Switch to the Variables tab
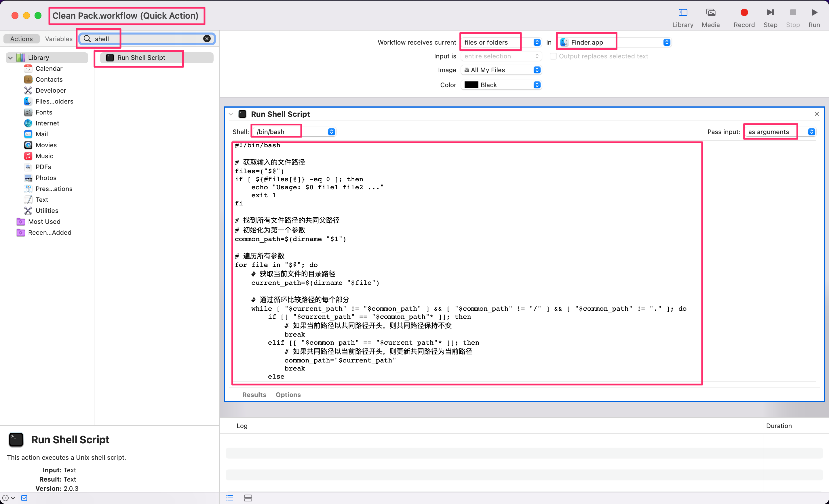The image size is (829, 504). 58,39
